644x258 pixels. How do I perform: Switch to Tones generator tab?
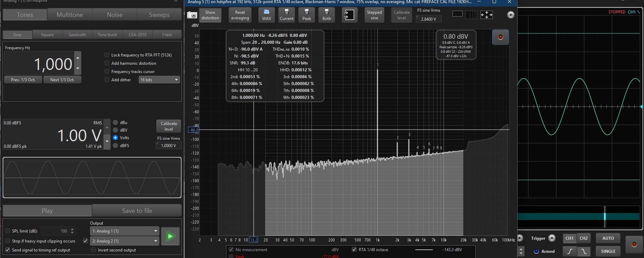click(x=25, y=15)
